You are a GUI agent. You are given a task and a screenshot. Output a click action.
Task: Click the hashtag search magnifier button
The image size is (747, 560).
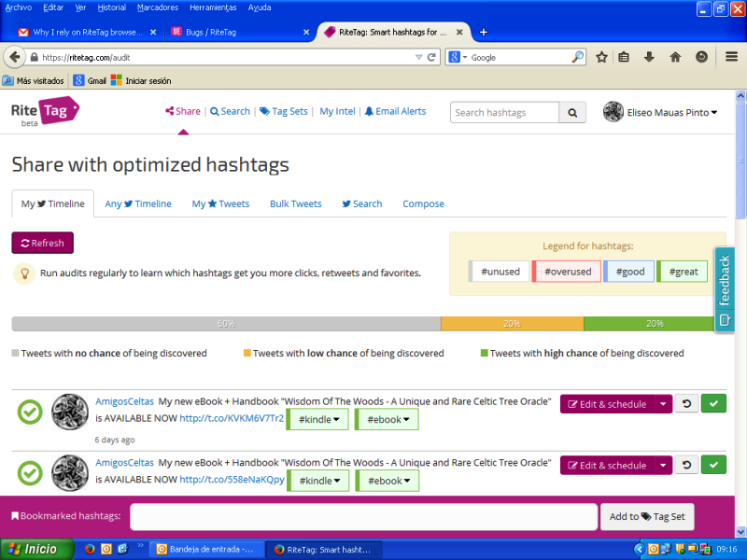pyautogui.click(x=572, y=113)
